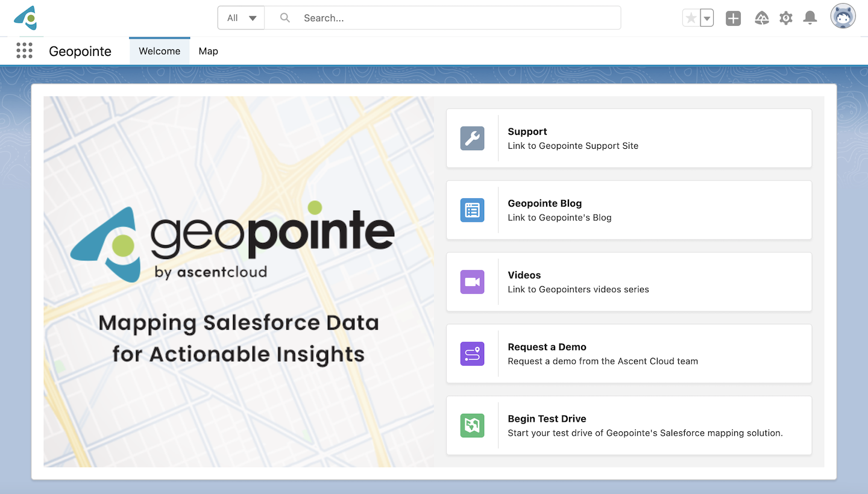Click 'Start your test drive' description text
This screenshot has height=494, width=868.
tap(646, 433)
